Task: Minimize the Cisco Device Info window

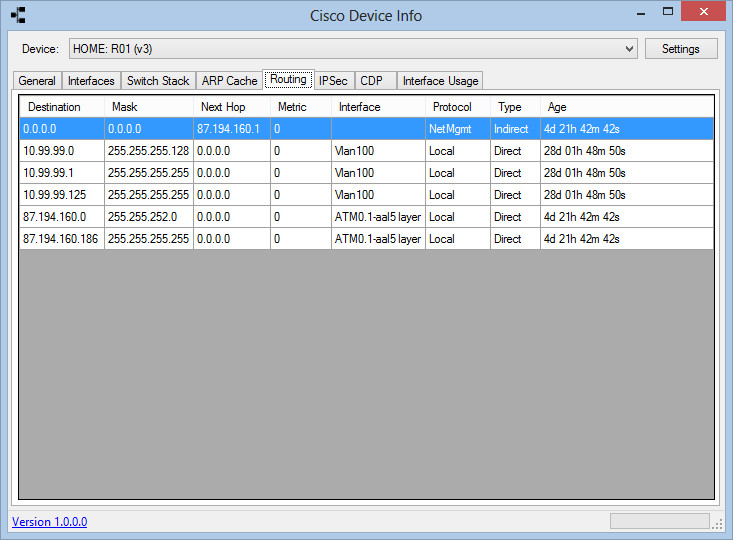Action: 641,13
